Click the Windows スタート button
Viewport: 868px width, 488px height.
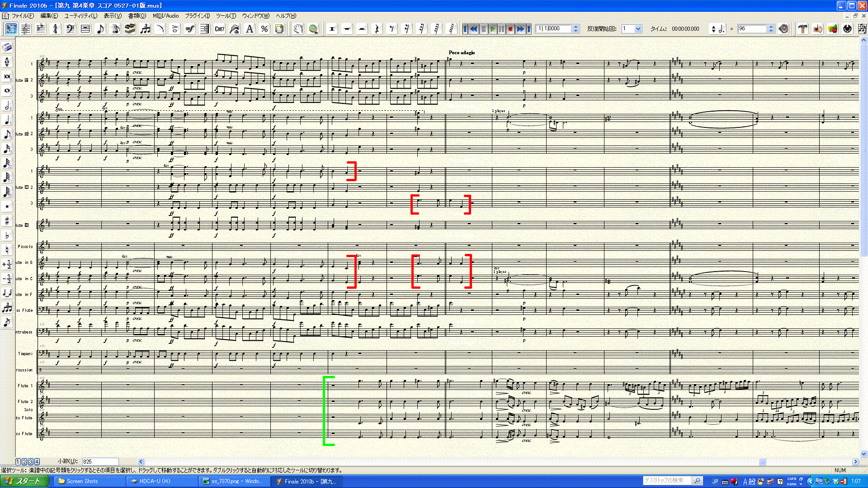click(x=24, y=481)
